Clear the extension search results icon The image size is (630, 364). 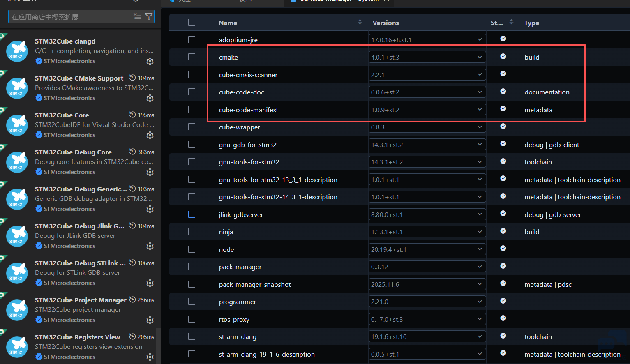(137, 16)
